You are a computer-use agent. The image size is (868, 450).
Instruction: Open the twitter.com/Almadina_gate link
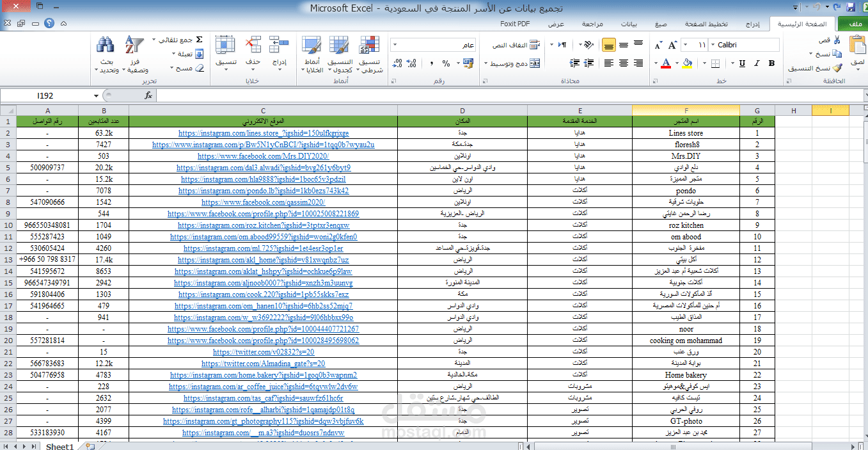[264, 364]
